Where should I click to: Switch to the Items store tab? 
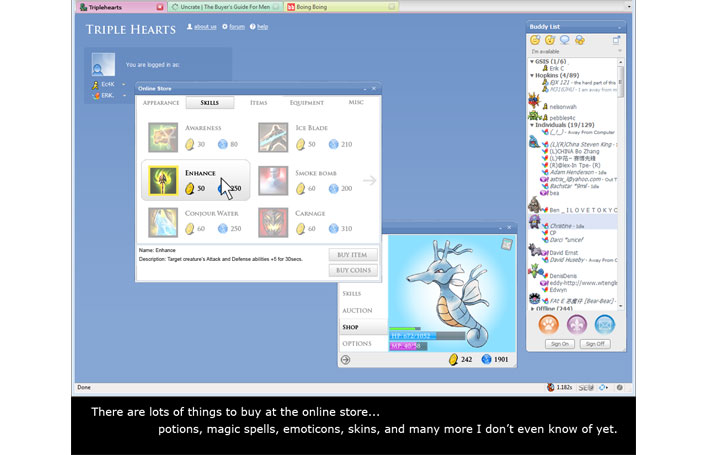pyautogui.click(x=259, y=102)
